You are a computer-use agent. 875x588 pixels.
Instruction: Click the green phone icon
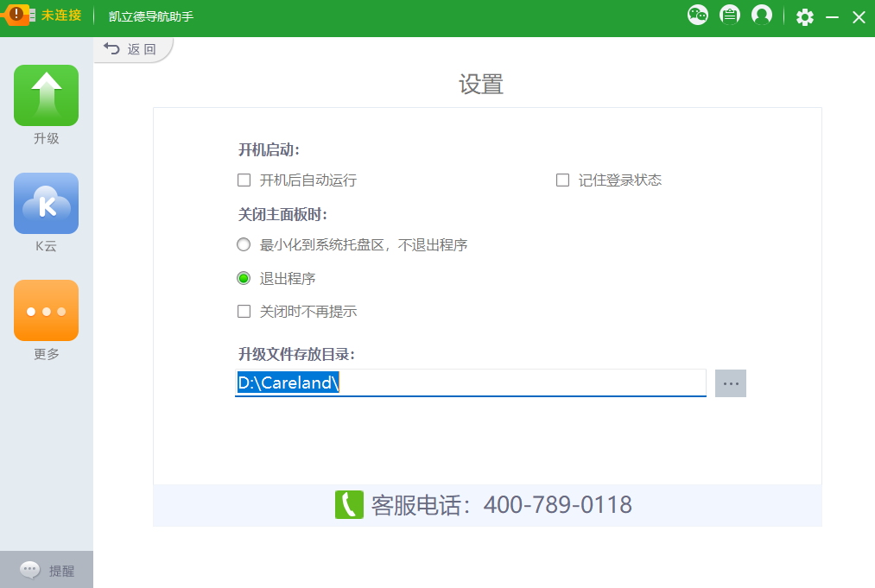tap(349, 504)
